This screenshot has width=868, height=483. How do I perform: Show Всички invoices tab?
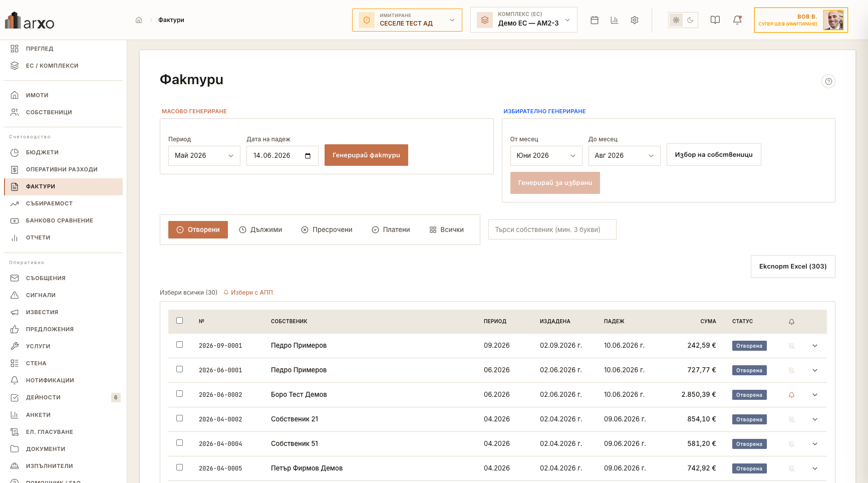(447, 230)
